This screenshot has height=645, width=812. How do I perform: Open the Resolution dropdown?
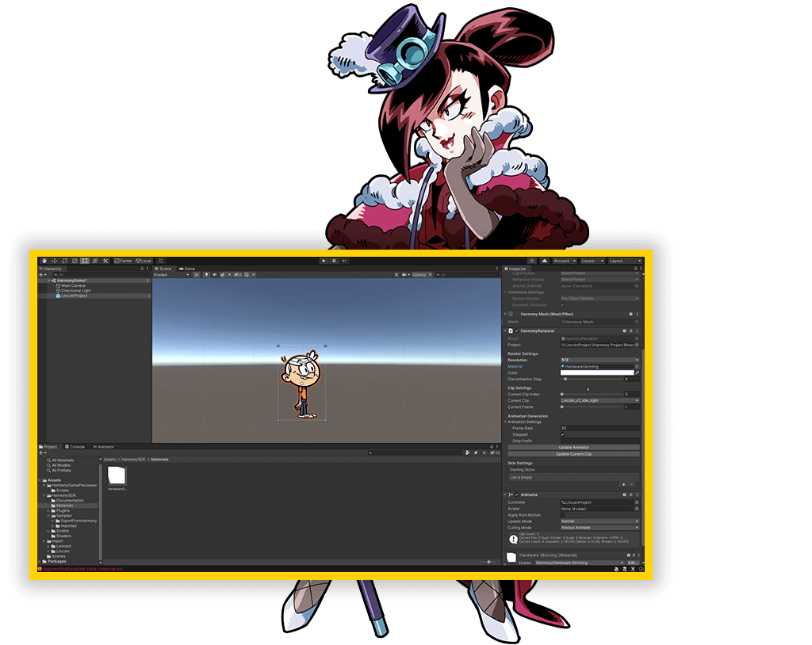pos(599,360)
